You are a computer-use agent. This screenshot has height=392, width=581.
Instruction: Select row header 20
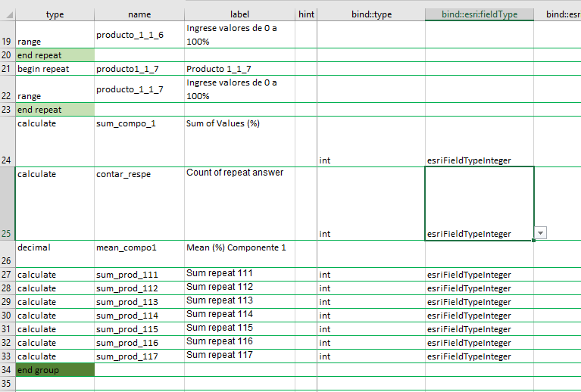point(8,55)
